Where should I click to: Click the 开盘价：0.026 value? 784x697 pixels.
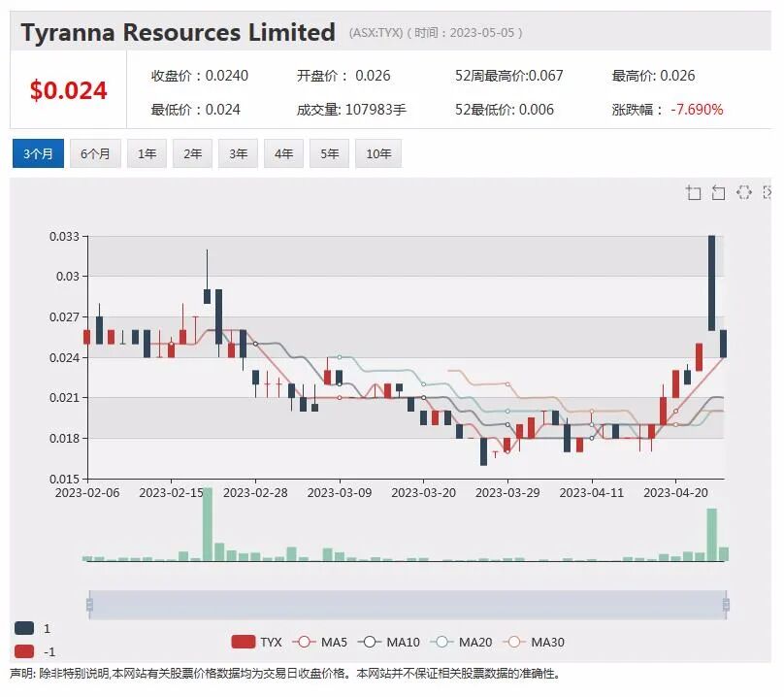coord(343,76)
